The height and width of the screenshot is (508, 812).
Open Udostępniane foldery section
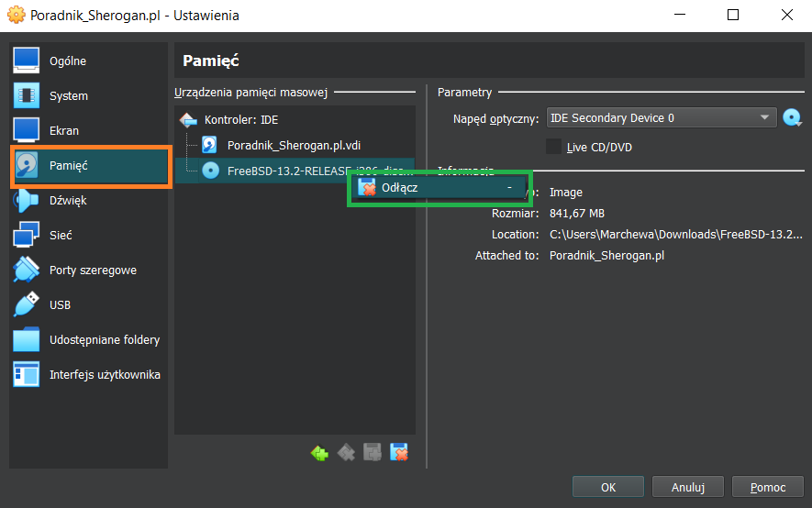coord(104,340)
